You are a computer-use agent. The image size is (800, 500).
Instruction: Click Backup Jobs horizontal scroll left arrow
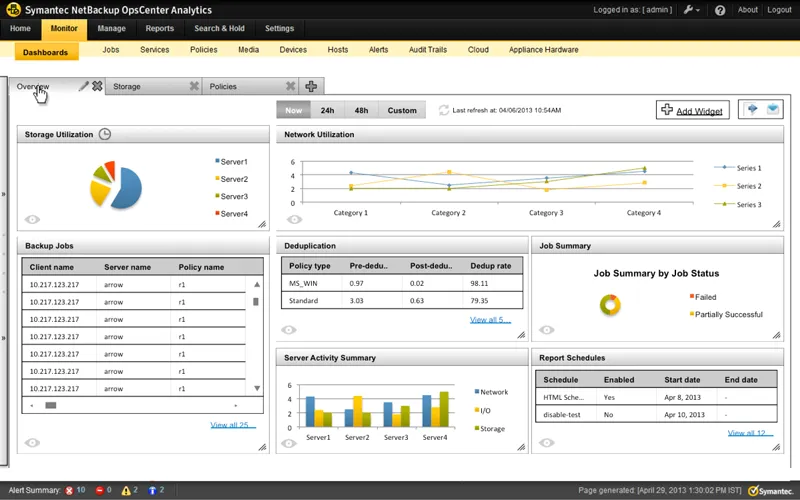pos(32,405)
